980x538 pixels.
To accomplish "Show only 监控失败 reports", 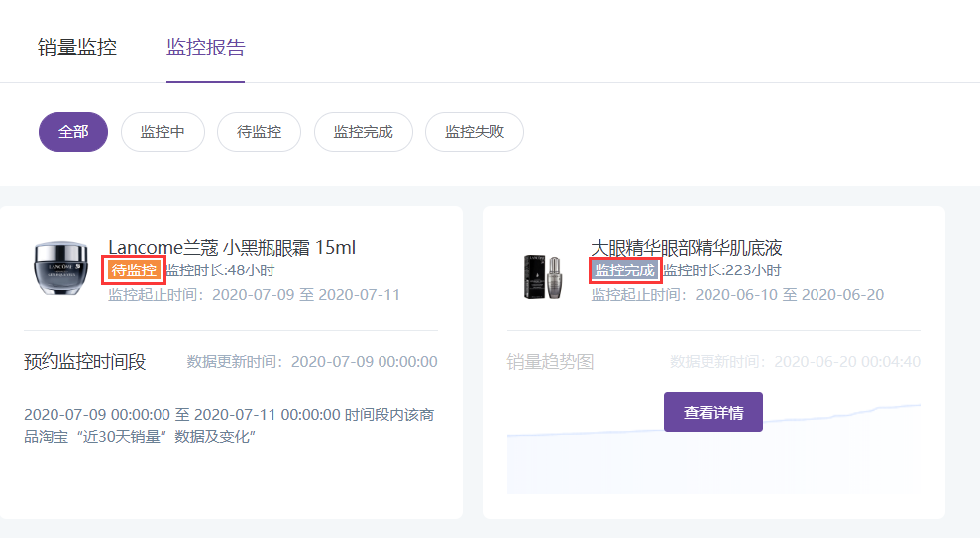I will [475, 131].
